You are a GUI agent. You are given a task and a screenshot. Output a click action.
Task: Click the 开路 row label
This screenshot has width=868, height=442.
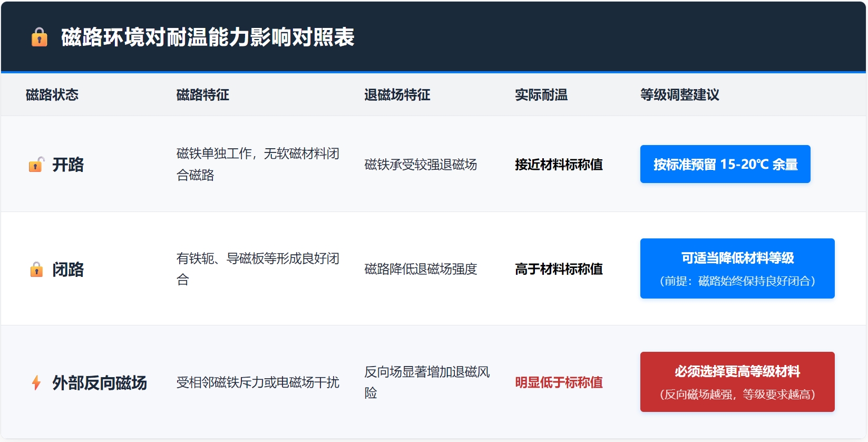pyautogui.click(x=68, y=165)
